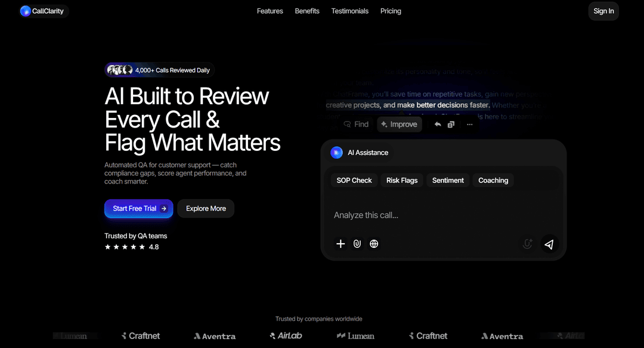The width and height of the screenshot is (644, 348).
Task: Open the CallClarity logo icon
Action: click(x=24, y=11)
